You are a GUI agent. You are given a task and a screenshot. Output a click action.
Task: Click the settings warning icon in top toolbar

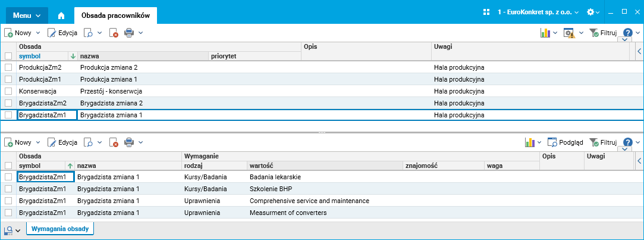[569, 33]
